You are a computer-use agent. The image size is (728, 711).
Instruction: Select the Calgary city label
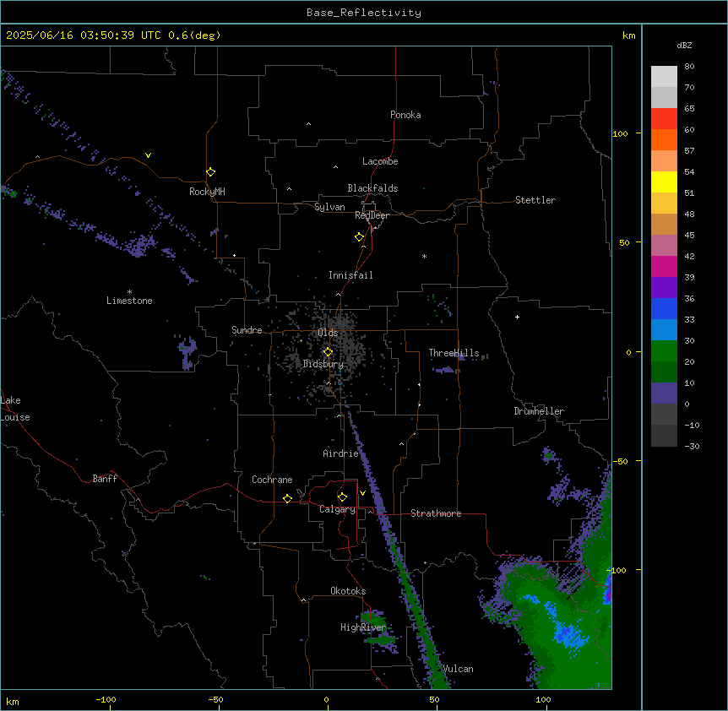click(x=337, y=509)
